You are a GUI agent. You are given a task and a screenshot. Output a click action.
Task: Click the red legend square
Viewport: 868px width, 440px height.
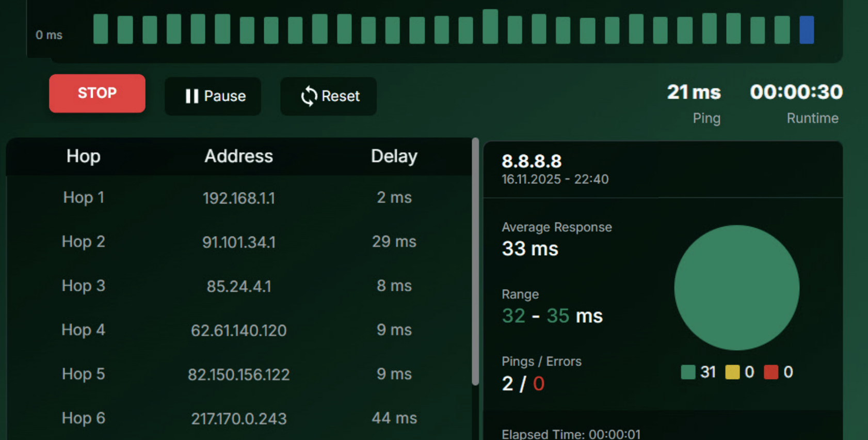(770, 372)
